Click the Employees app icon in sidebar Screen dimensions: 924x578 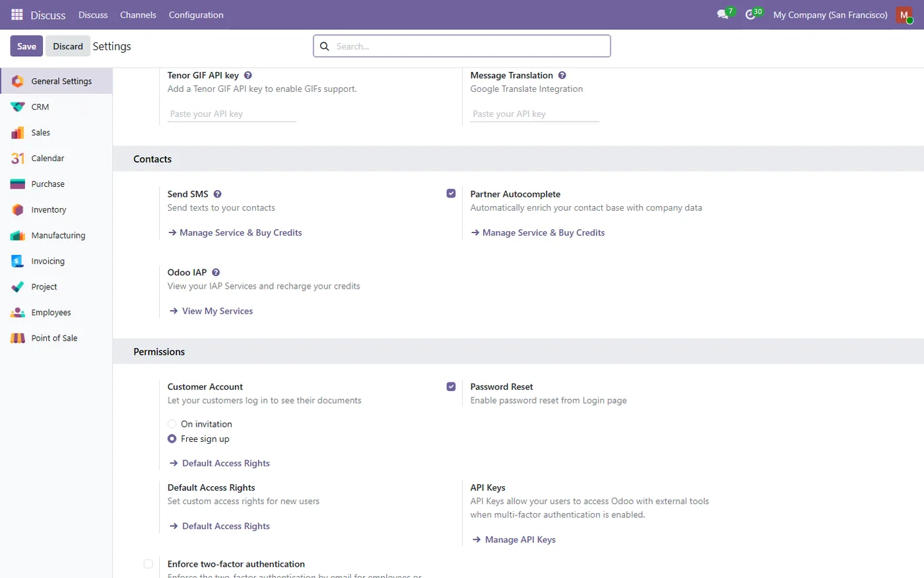click(18, 313)
